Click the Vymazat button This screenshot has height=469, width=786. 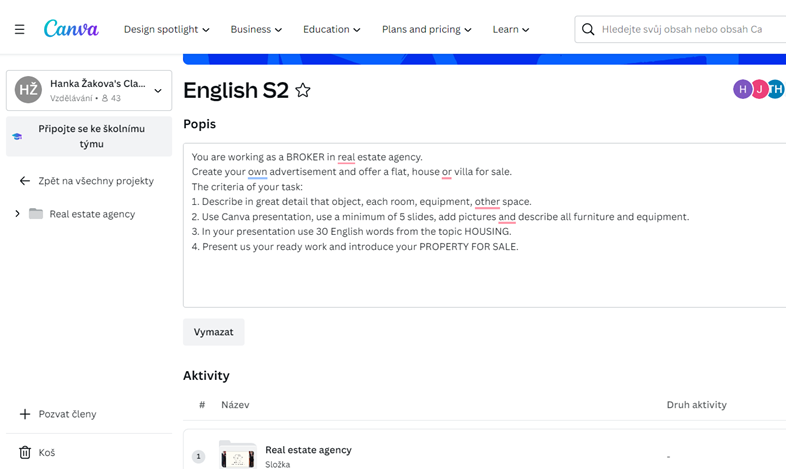point(213,332)
